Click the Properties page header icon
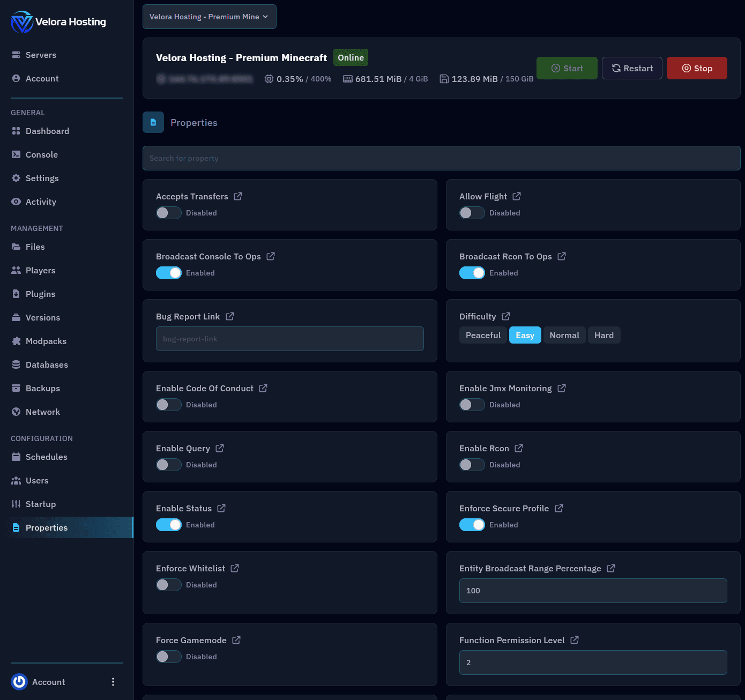Screen dimensions: 745x700 (153, 122)
